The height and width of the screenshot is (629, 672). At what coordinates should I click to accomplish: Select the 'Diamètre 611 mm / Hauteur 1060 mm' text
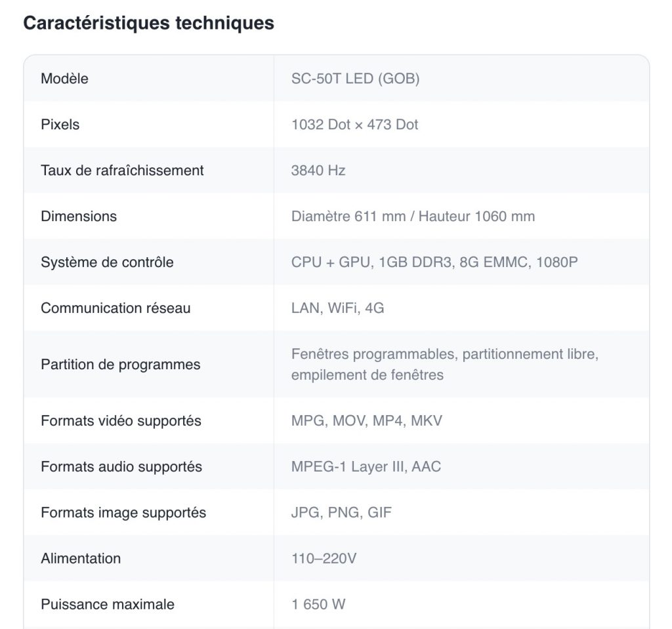[x=413, y=216]
